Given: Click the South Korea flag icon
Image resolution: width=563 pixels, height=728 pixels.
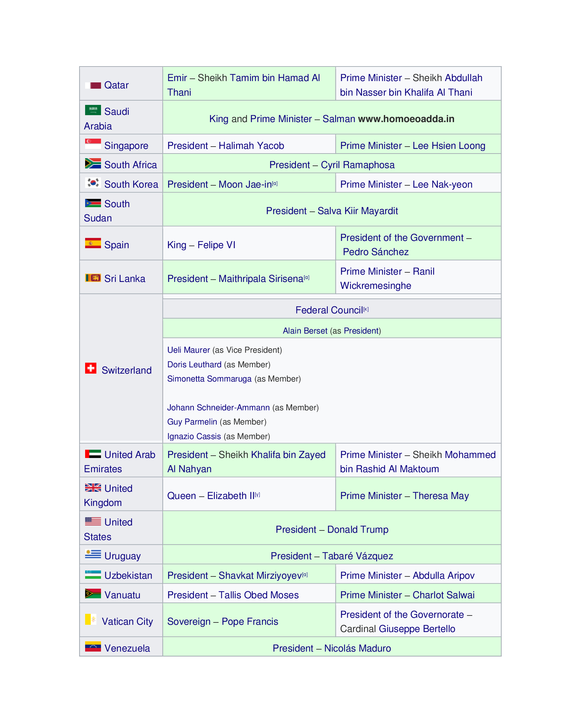Looking at the screenshot, I should (x=93, y=183).
